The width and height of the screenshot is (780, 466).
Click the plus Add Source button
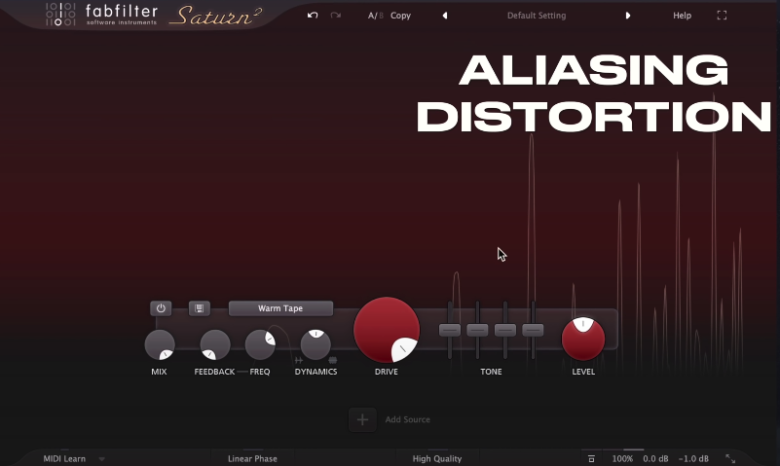[x=363, y=420]
